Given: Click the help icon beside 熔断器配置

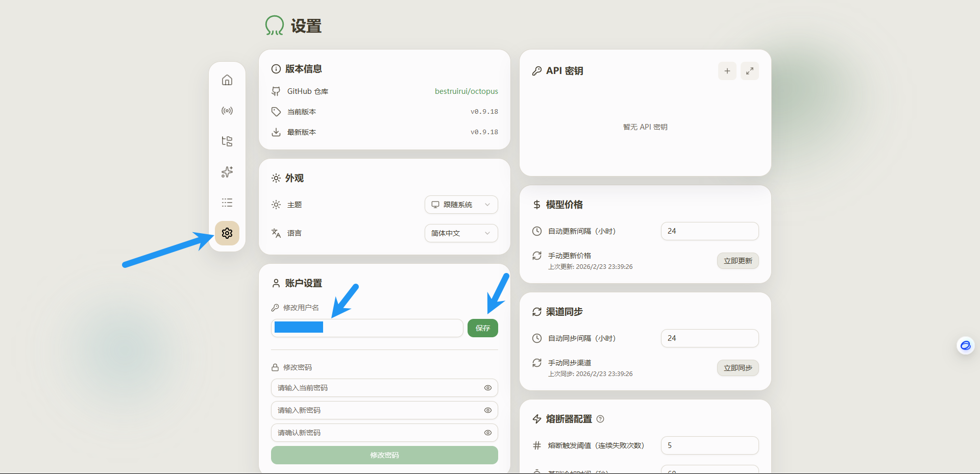Looking at the screenshot, I should (600, 419).
